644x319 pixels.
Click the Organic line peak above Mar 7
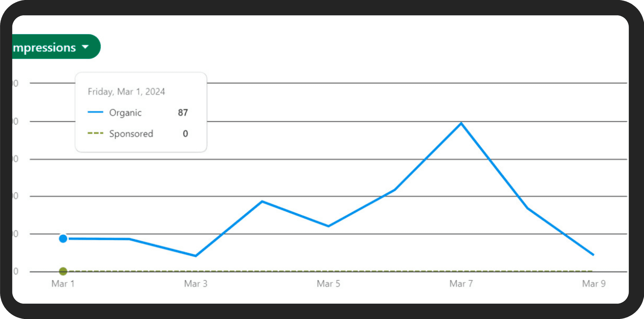tap(462, 123)
